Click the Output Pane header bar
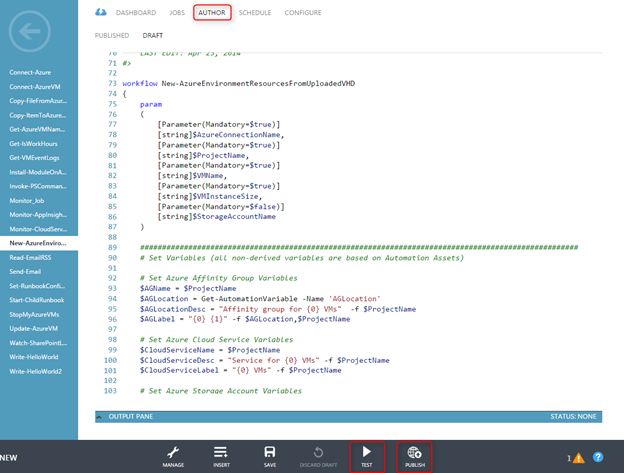The height and width of the screenshot is (473, 624). point(348,417)
